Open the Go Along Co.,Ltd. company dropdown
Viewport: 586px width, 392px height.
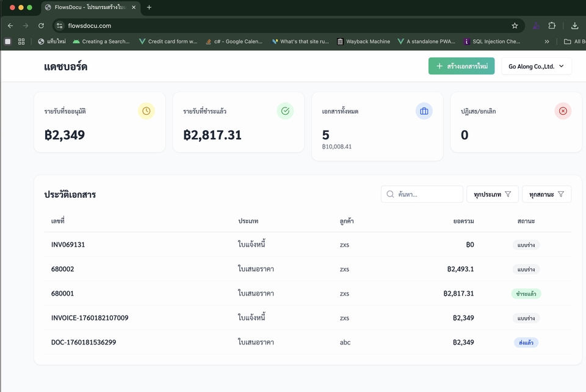pyautogui.click(x=536, y=67)
